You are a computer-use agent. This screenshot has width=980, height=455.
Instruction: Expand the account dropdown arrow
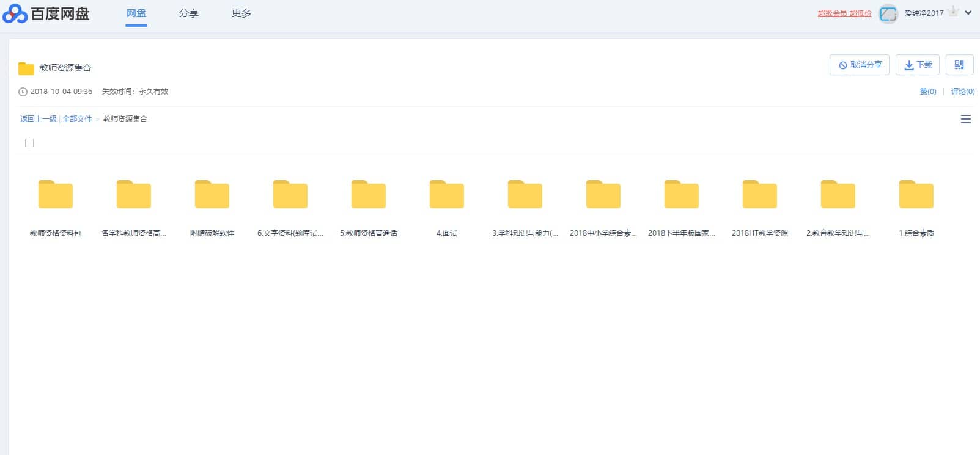click(968, 13)
